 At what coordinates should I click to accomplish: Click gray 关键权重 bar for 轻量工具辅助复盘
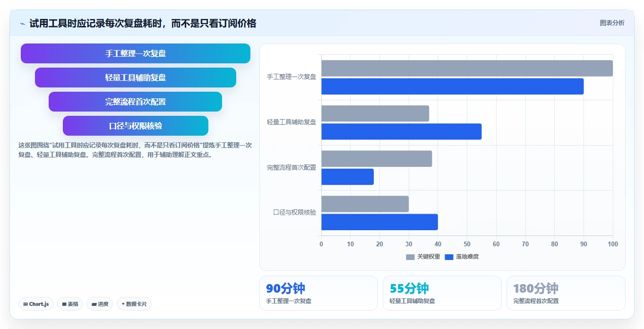[375, 113]
